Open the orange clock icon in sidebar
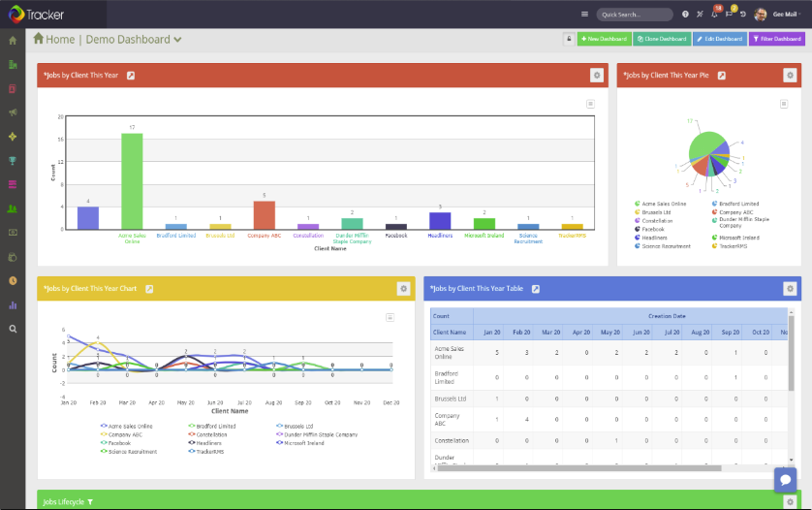The height and width of the screenshot is (510, 812). [x=13, y=281]
